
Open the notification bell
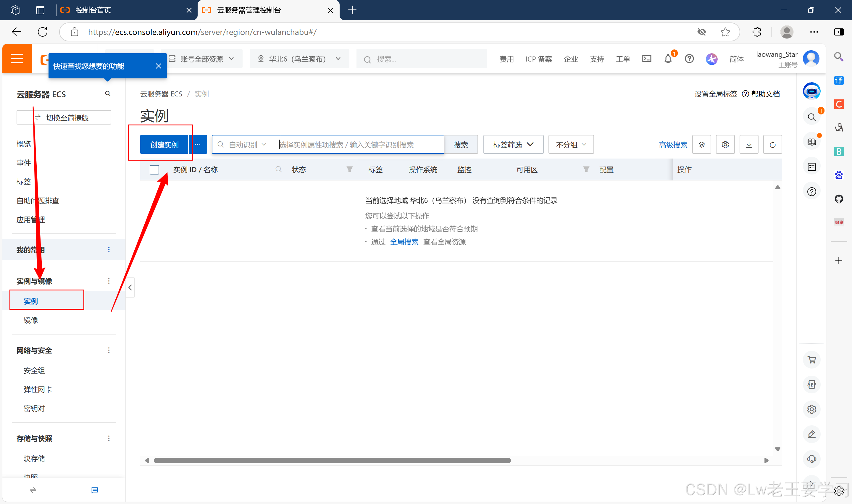point(668,59)
